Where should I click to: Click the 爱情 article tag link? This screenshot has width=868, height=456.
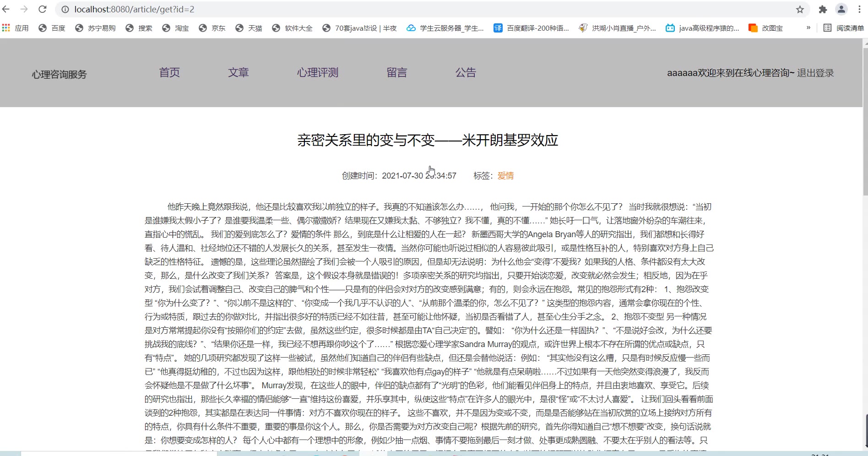point(505,175)
